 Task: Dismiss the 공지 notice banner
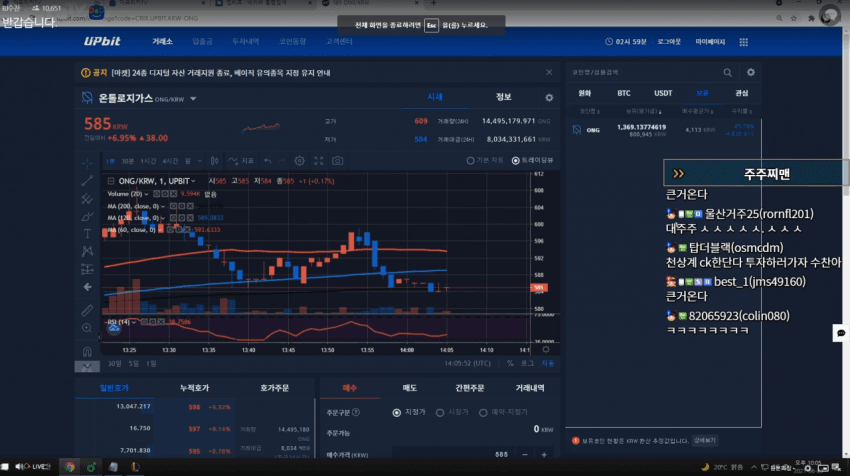click(x=549, y=72)
